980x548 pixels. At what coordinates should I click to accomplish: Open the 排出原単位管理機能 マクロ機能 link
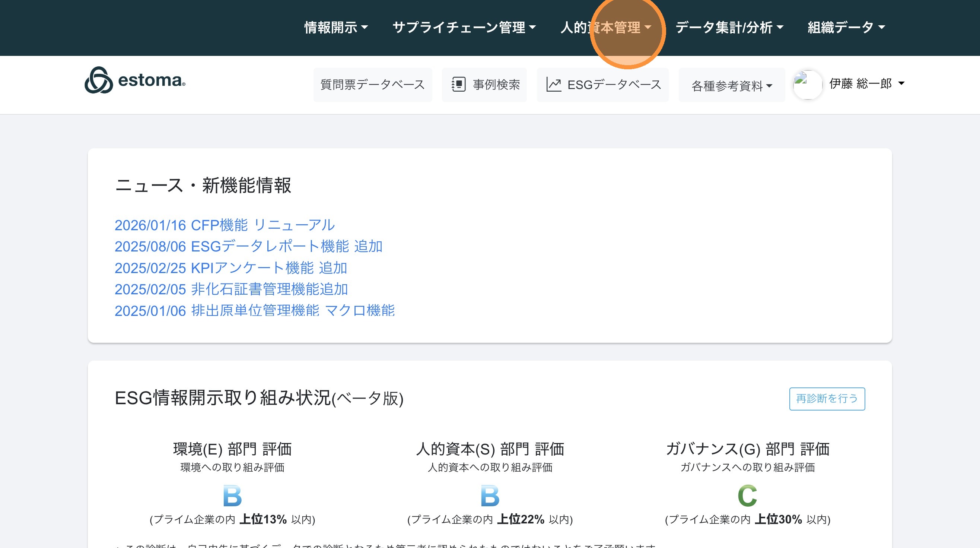(x=255, y=311)
